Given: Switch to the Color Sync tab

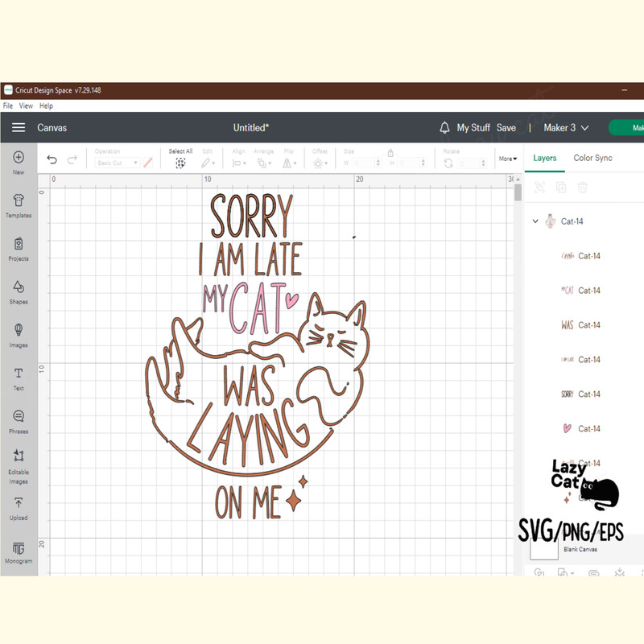Looking at the screenshot, I should point(592,158).
